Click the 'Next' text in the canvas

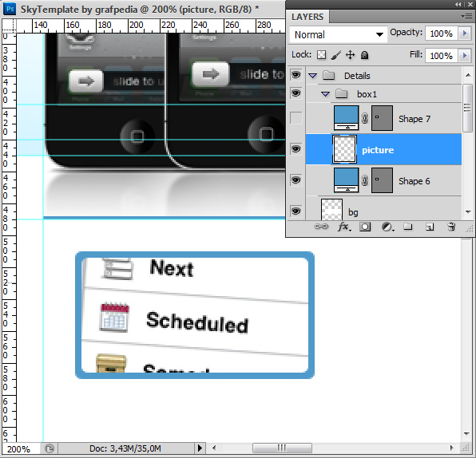172,268
